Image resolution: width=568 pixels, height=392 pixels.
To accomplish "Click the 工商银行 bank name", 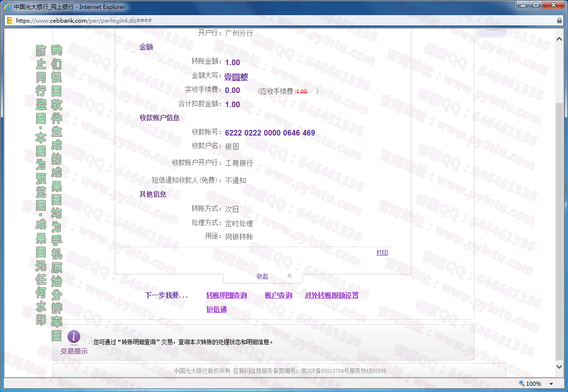I will coord(239,163).
